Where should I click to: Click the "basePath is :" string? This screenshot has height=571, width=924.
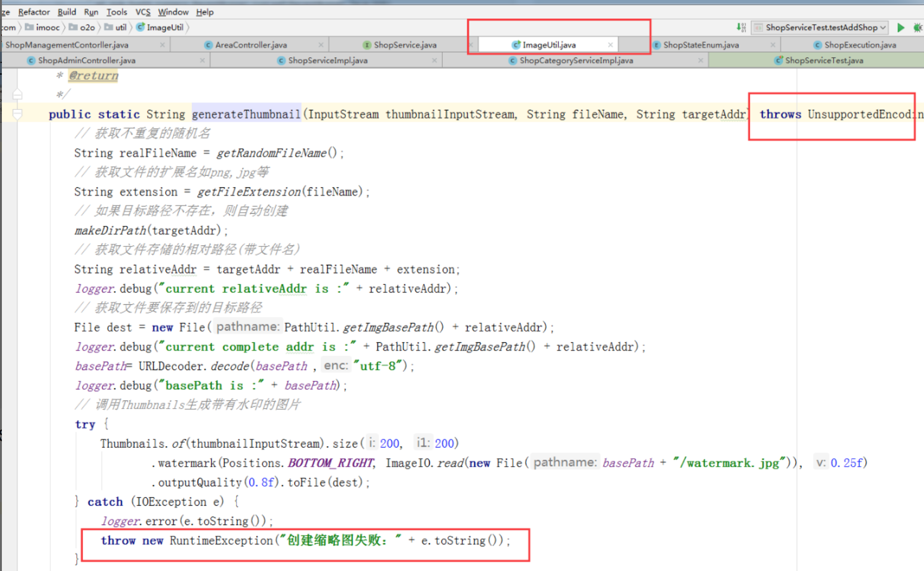point(211,385)
